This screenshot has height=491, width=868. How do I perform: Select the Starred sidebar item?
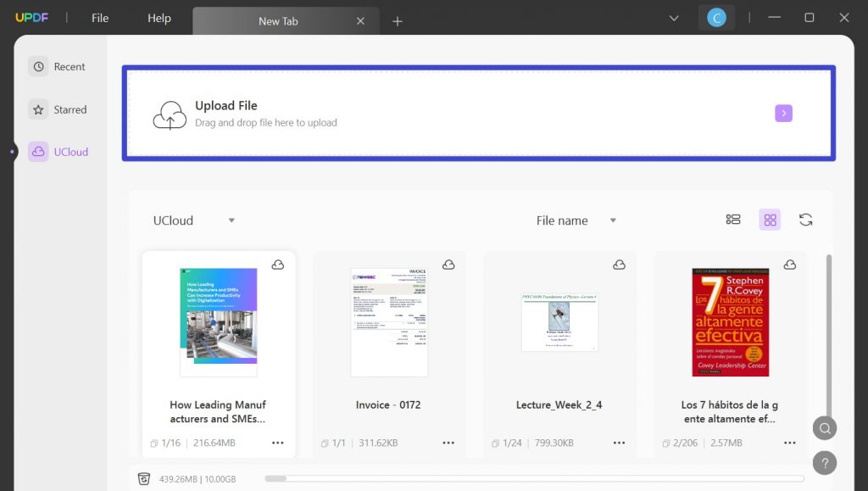click(x=60, y=109)
